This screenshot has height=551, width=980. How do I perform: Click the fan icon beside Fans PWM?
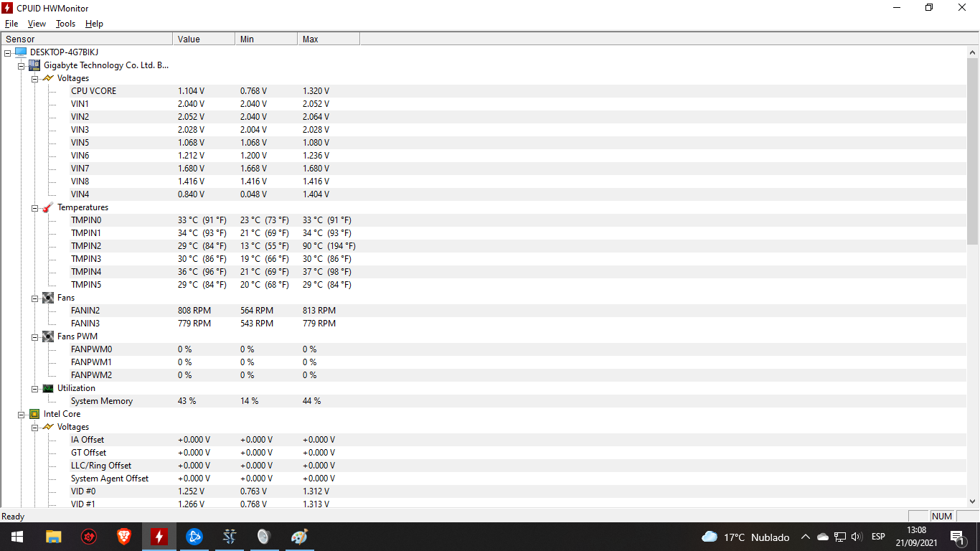point(48,336)
